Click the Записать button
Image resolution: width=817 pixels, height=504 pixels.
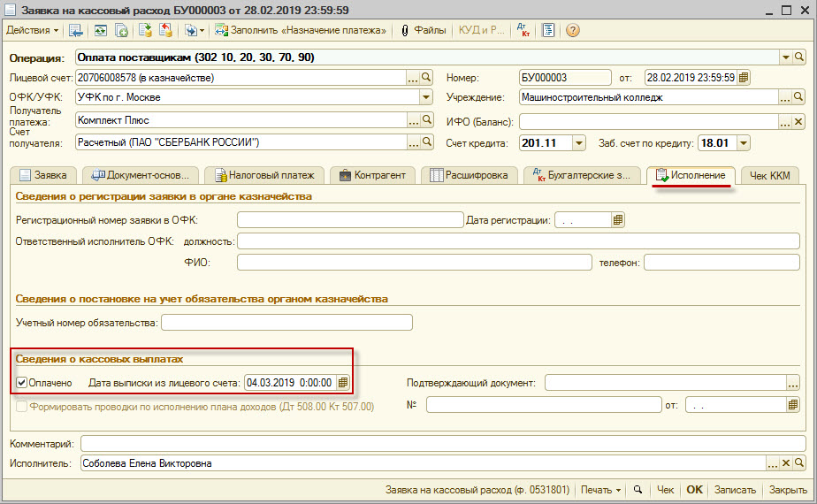click(735, 490)
